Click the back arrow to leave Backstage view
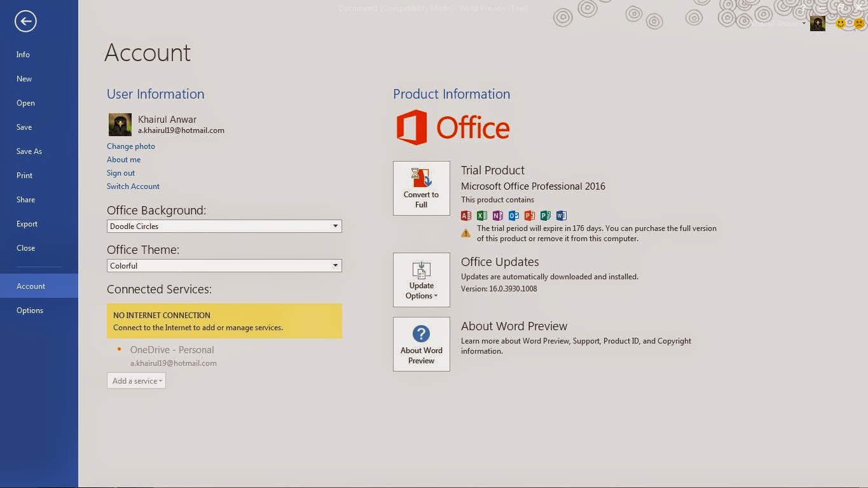Image resolution: width=868 pixels, height=488 pixels. (25, 22)
